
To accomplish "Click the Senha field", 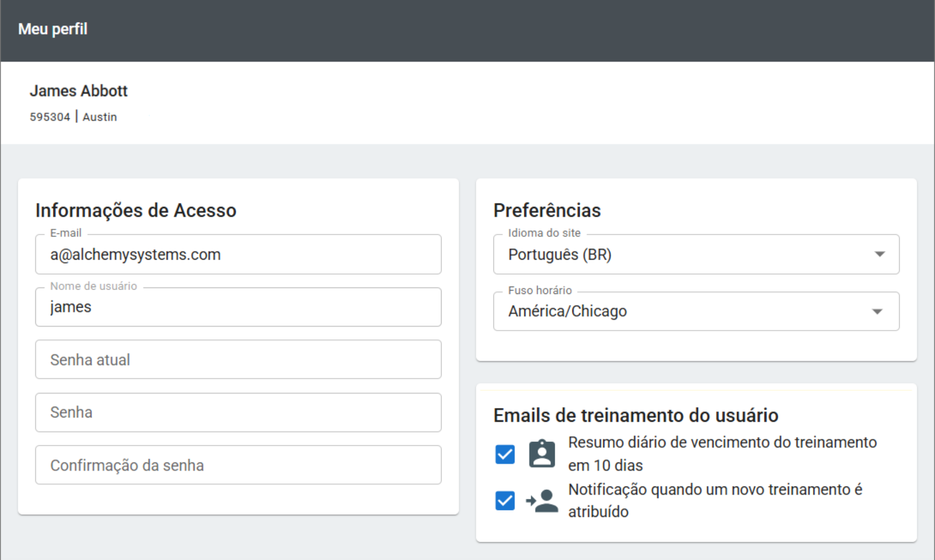I will tap(238, 412).
